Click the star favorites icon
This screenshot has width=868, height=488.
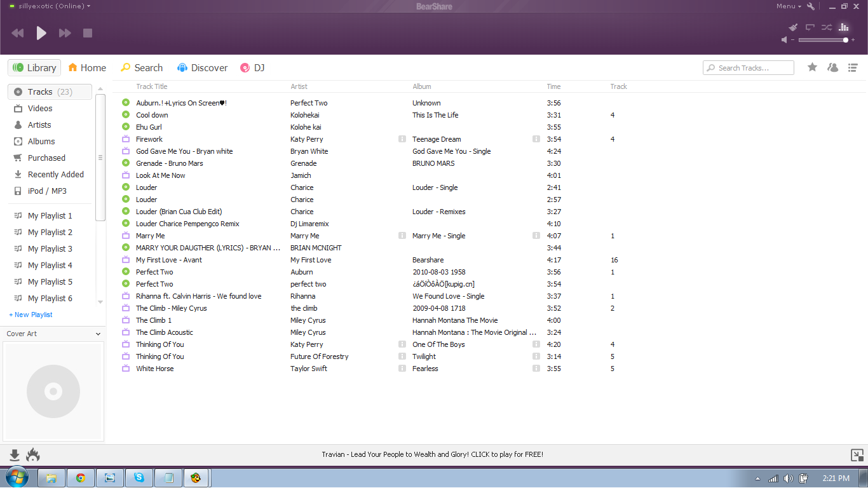[812, 67]
